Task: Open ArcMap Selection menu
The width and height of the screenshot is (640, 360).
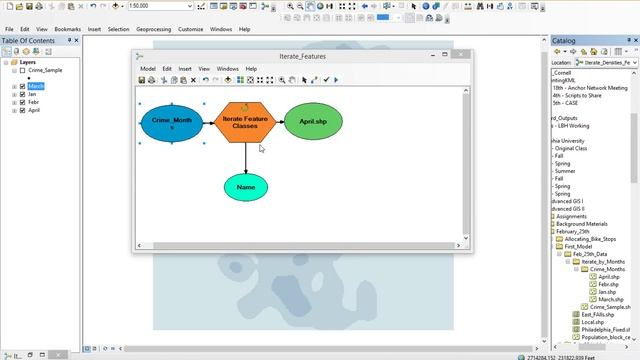Action: tap(118, 29)
